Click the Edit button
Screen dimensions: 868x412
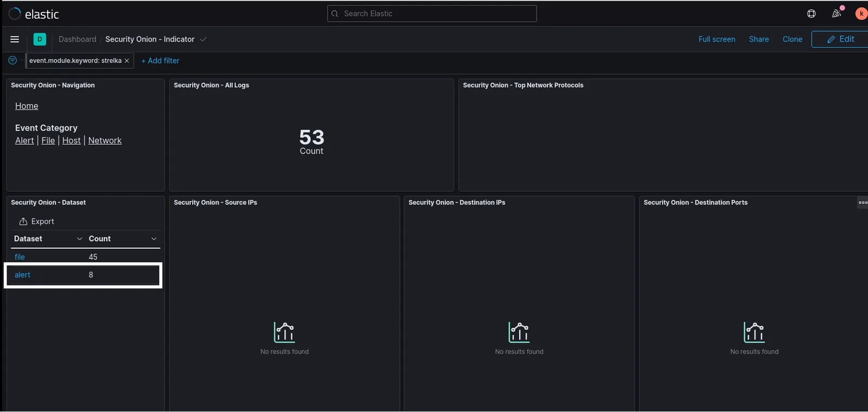[x=840, y=39]
